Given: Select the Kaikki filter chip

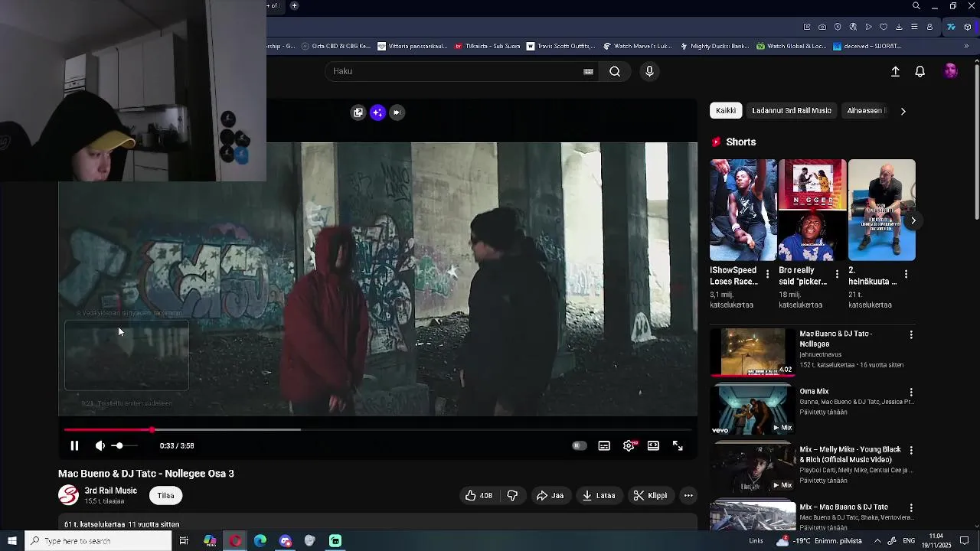Looking at the screenshot, I should (726, 111).
